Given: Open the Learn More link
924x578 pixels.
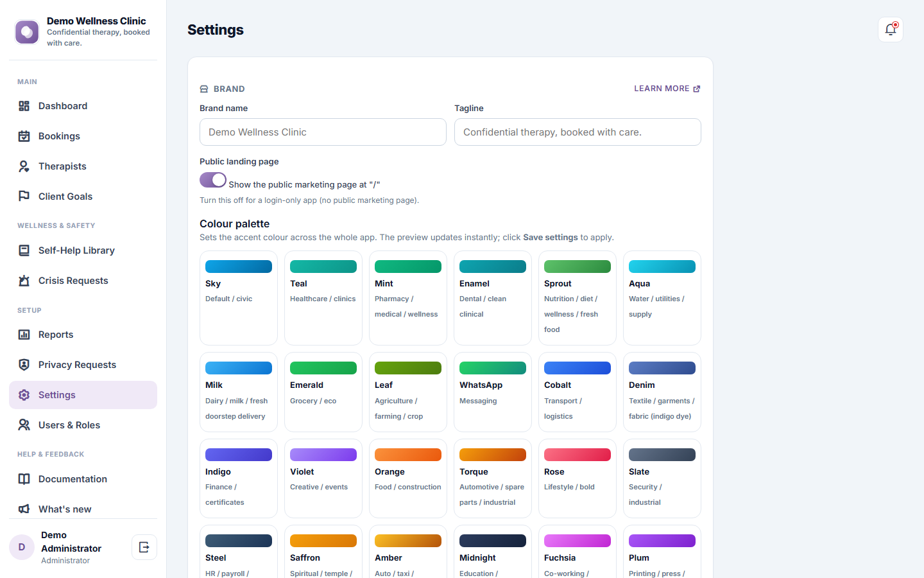Looking at the screenshot, I should [x=667, y=89].
